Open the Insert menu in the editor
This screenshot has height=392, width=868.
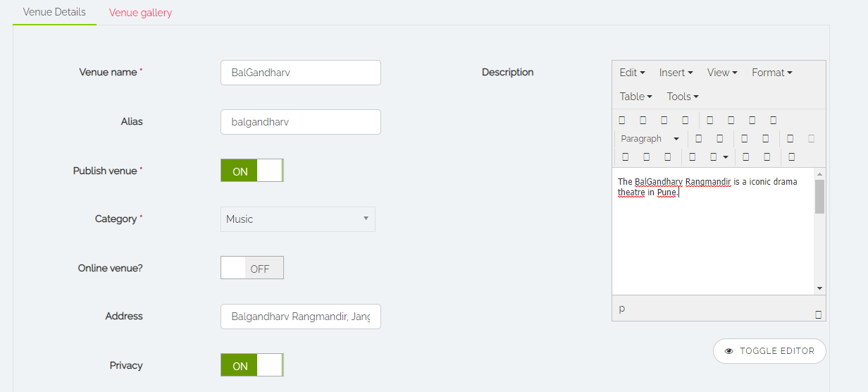coord(676,73)
